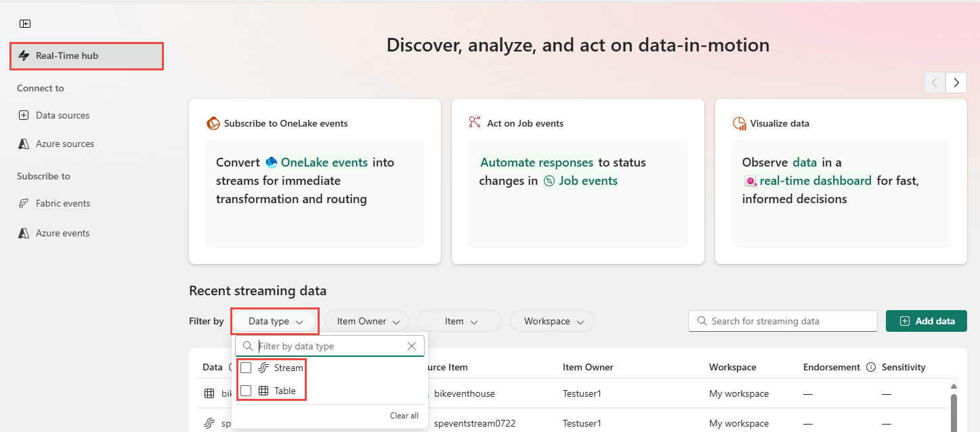980x432 pixels.
Task: Click Testuser1 in the bikeventhouse row
Action: click(582, 393)
